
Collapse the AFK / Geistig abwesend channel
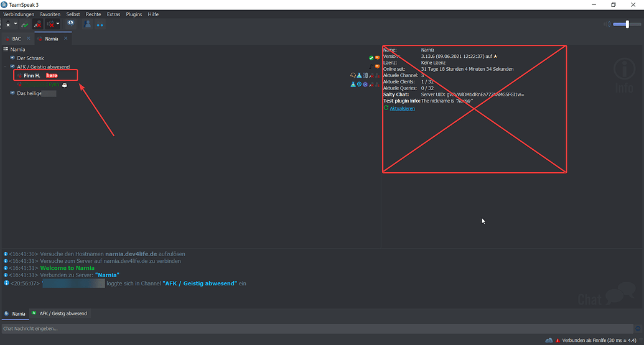click(x=6, y=67)
